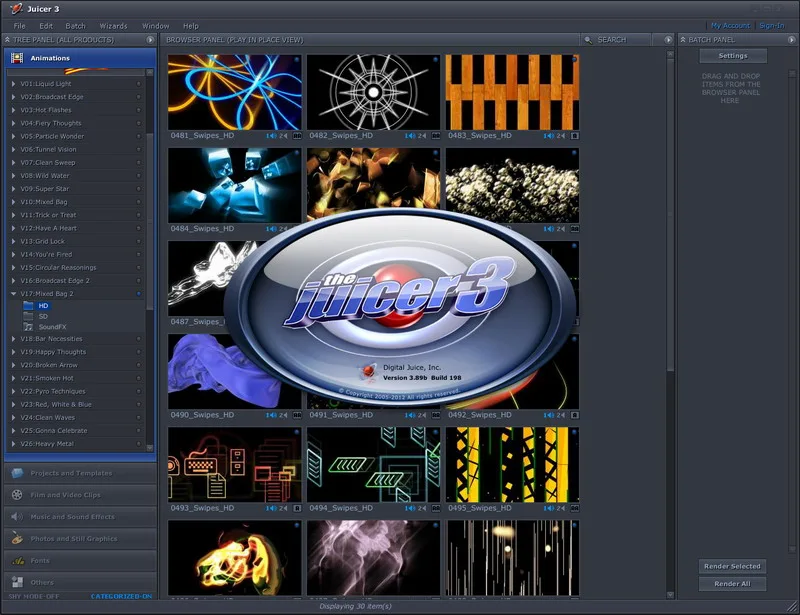Open the Tree Panel options arrow button
The width and height of the screenshot is (800, 615).
tap(150, 40)
